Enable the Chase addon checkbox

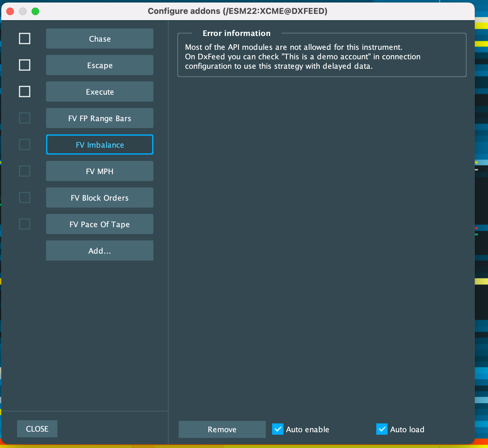point(25,38)
